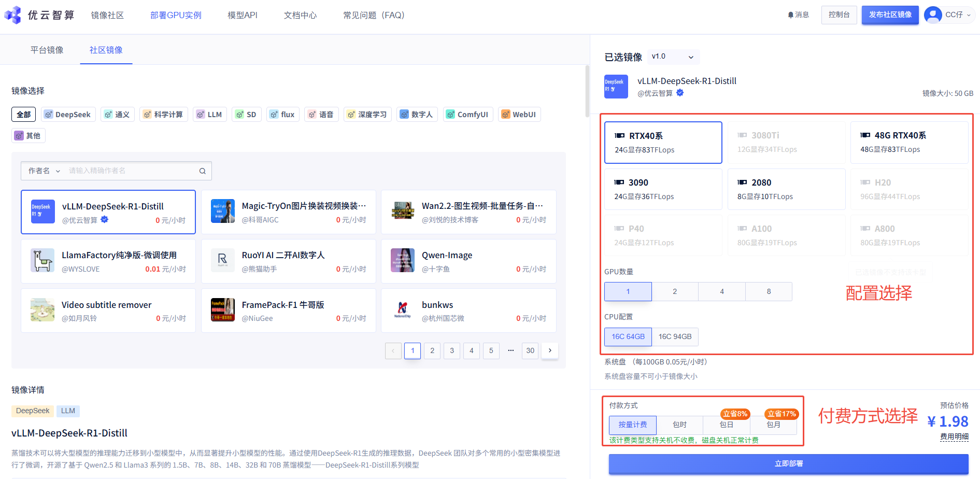Select the 语音 tag filter
Viewport: 980px width, 479px height.
click(x=321, y=115)
